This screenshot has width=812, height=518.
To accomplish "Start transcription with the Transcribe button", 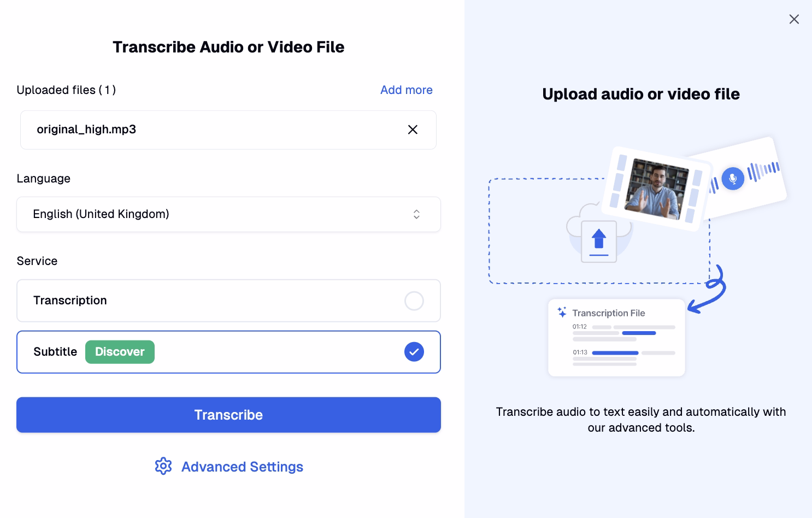I will [x=228, y=415].
